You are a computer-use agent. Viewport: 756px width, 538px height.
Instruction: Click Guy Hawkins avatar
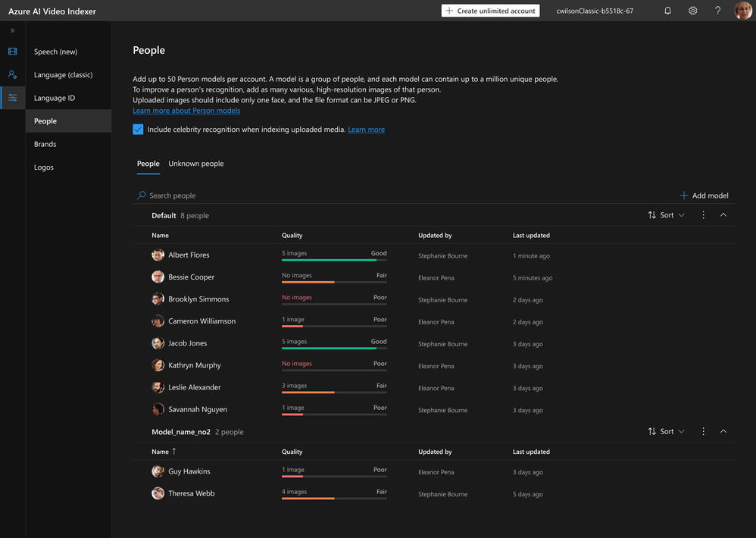coord(158,471)
